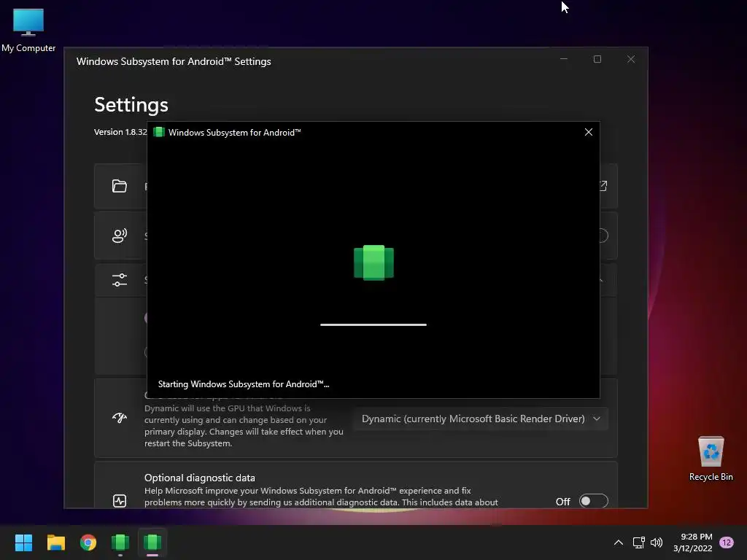The image size is (747, 560).
Task: Open the Recycle Bin desktop icon
Action: pyautogui.click(x=711, y=459)
